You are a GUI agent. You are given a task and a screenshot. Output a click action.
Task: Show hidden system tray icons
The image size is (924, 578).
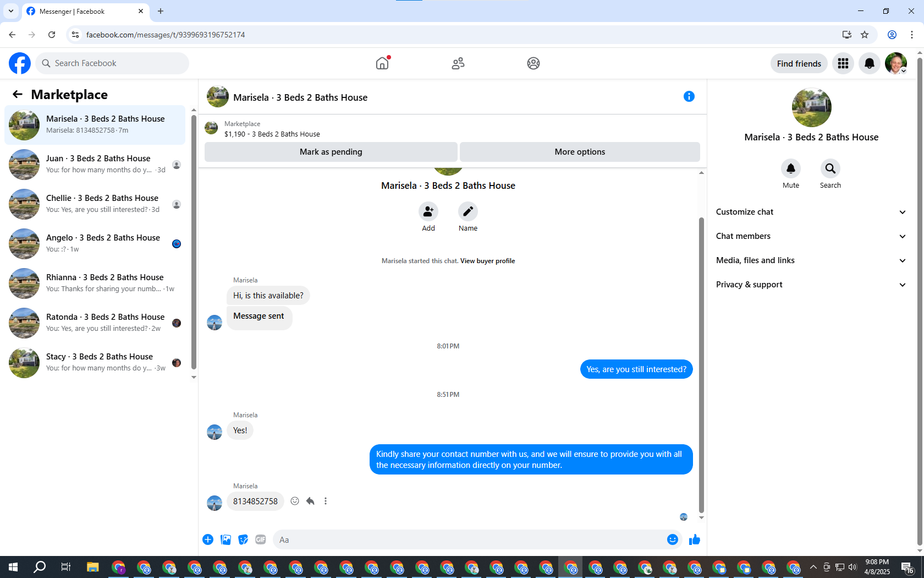(813, 567)
